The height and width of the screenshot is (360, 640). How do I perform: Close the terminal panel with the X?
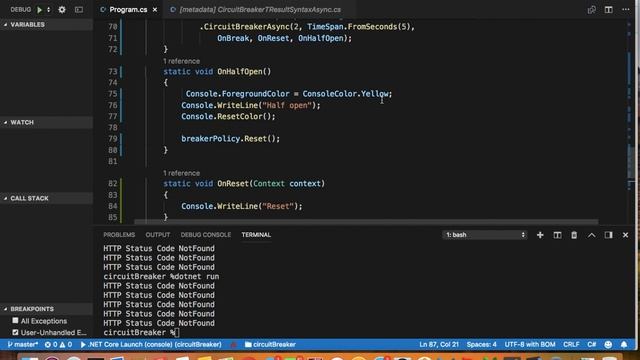625,235
